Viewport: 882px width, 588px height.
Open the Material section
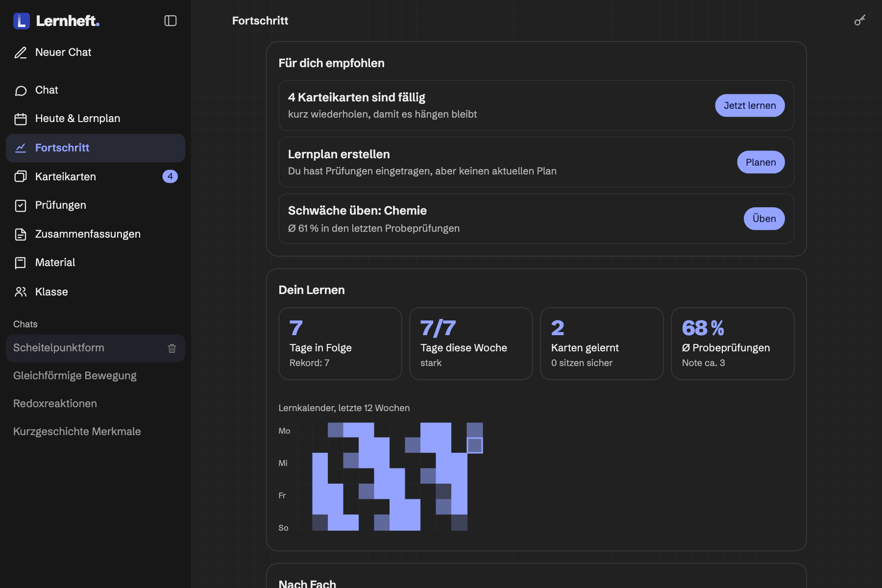point(96,263)
